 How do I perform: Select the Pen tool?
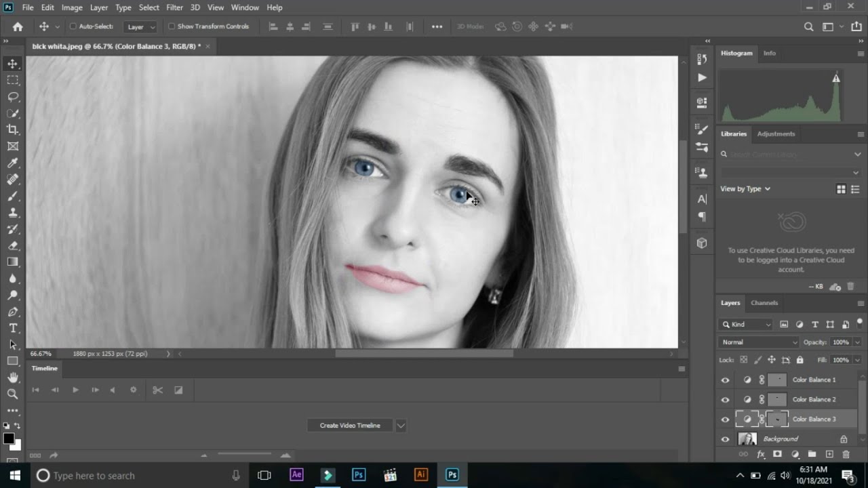(x=12, y=312)
